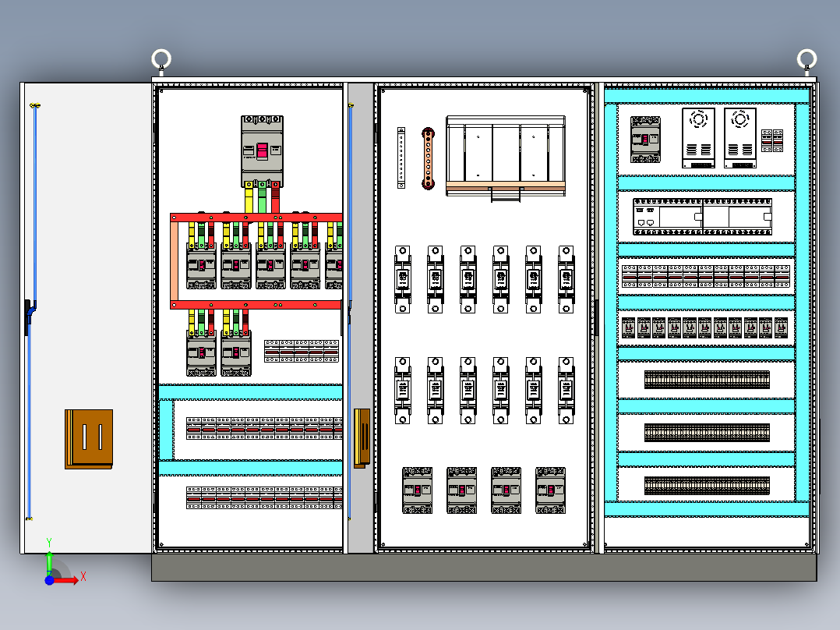Select the black latch on the open door edge
Image resolution: width=840 pixels, height=630 pixels.
pos(27,317)
